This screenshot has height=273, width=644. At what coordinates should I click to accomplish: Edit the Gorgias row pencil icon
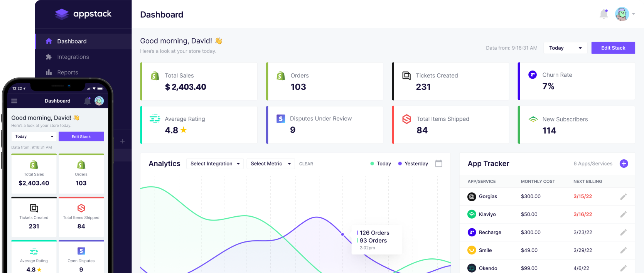[623, 197]
